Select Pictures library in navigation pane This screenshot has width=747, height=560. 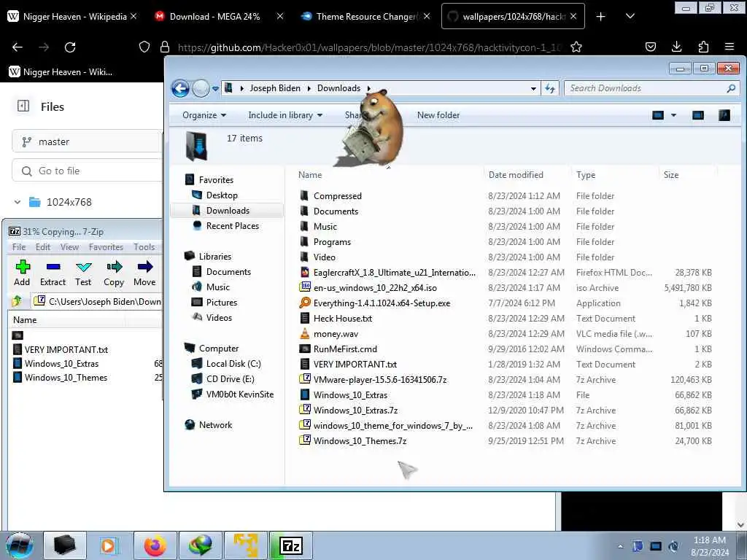[222, 302]
